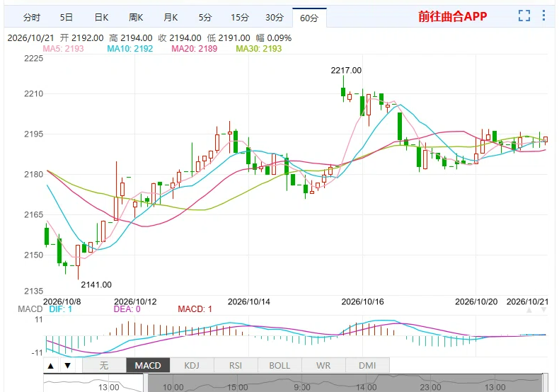Click the 2026/10/16 date axis label

(x=362, y=302)
